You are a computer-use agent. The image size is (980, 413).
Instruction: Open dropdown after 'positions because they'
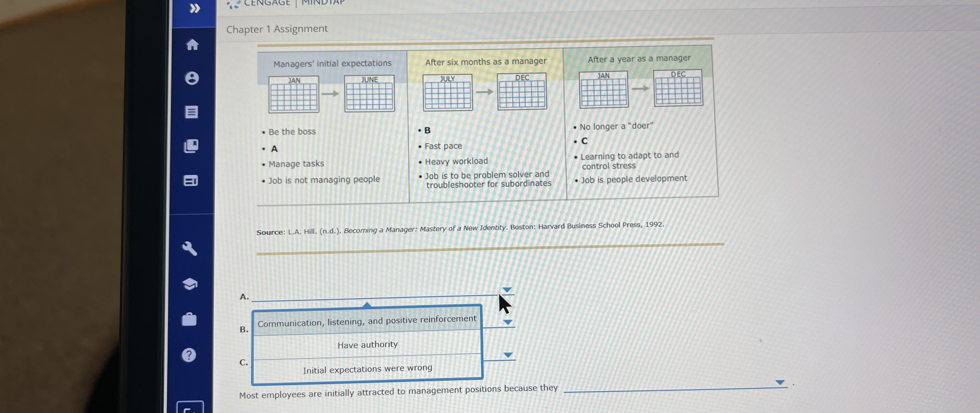[779, 382]
